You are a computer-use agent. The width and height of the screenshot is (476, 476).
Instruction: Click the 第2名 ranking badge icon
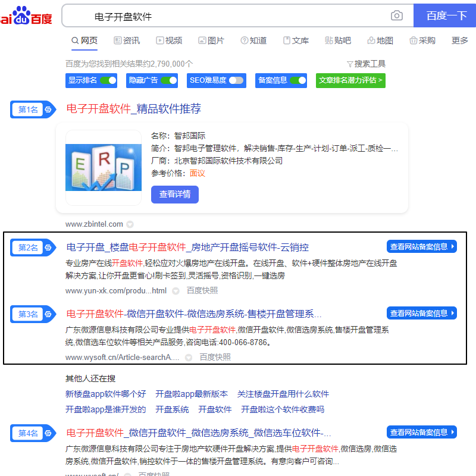(x=33, y=248)
